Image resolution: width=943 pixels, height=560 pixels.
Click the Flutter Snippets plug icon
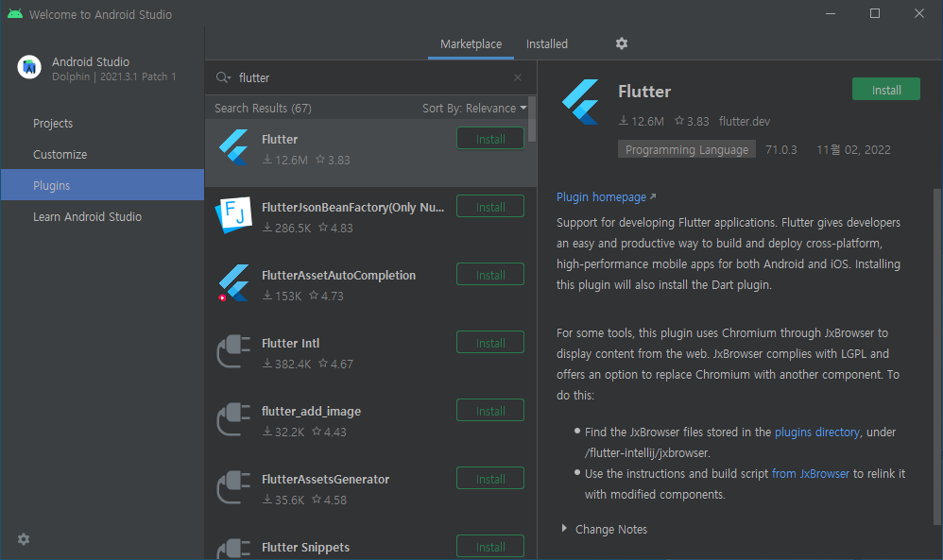[x=233, y=549]
